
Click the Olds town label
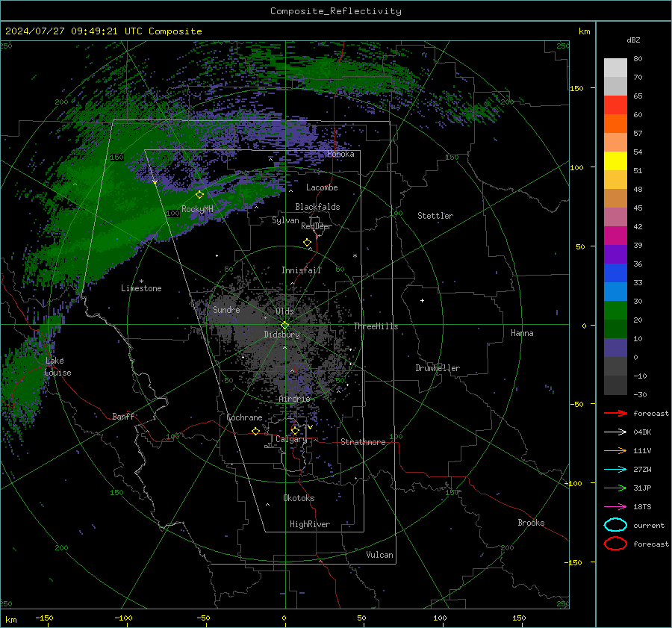(x=284, y=311)
